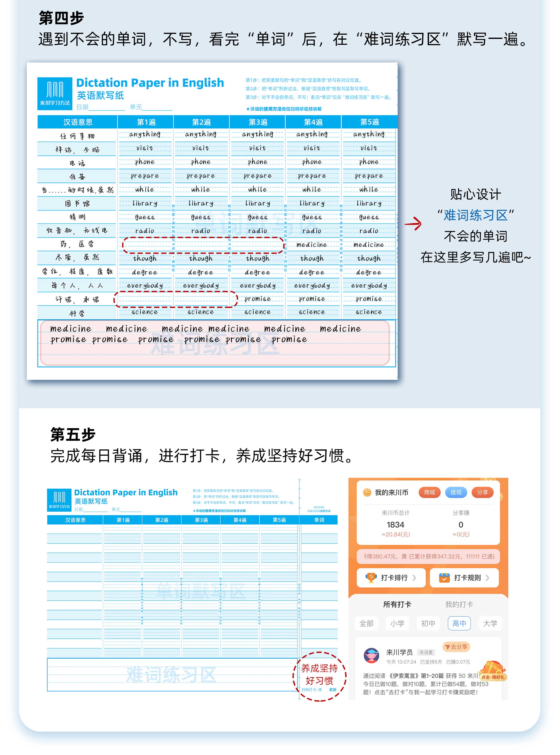Click the 来川学习方法 logo on top sheet
The height and width of the screenshot is (755, 560).
55,93
